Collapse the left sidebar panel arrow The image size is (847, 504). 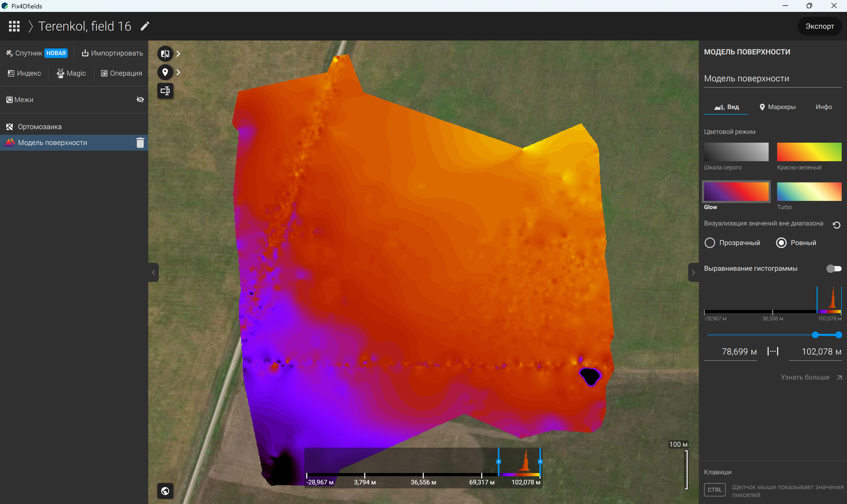pos(154,272)
